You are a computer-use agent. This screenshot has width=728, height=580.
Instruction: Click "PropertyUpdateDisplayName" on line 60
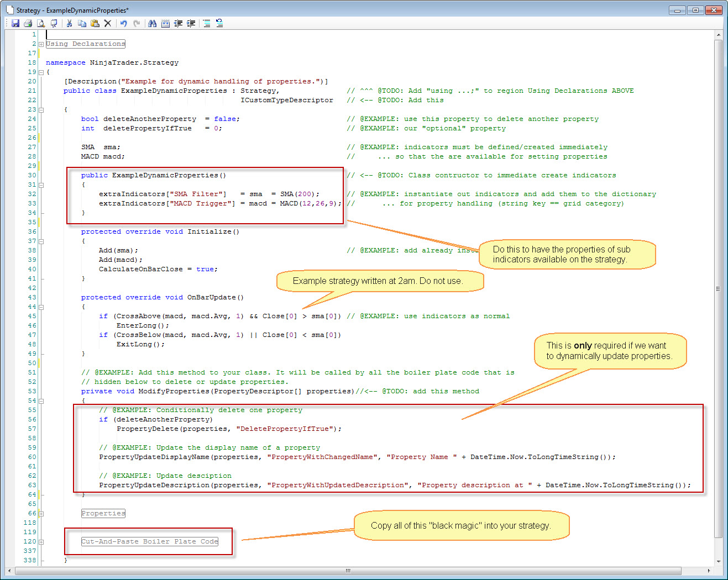pos(154,457)
